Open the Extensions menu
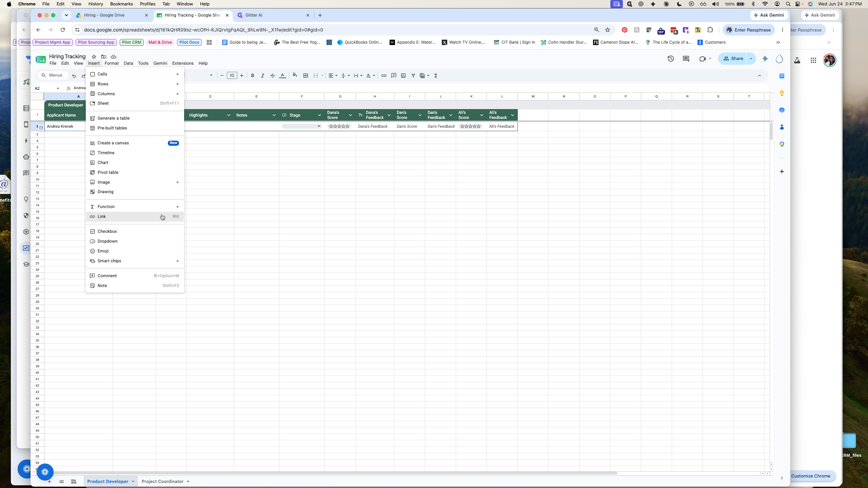Screen dimensions: 868x488 click(183, 63)
